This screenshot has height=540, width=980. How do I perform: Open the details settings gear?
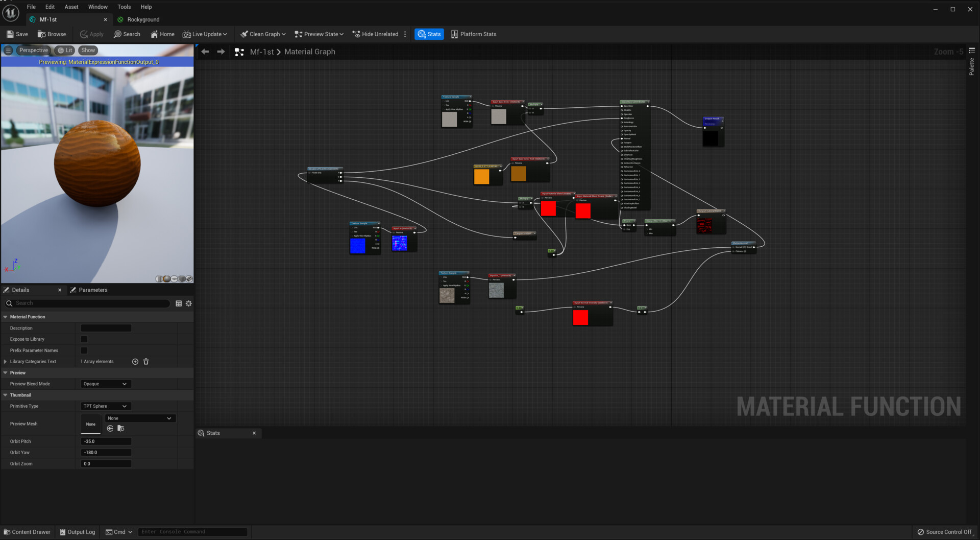coord(189,303)
